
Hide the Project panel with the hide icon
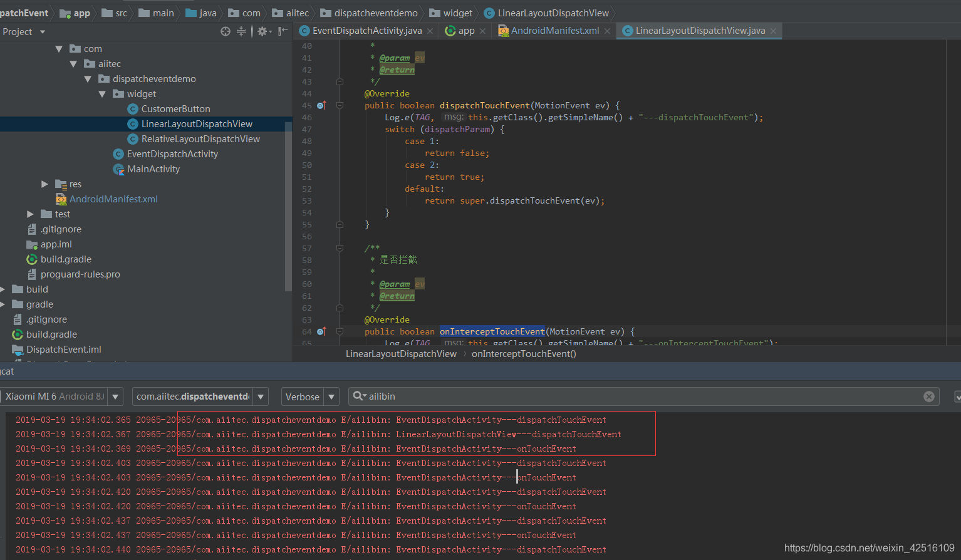click(x=283, y=31)
